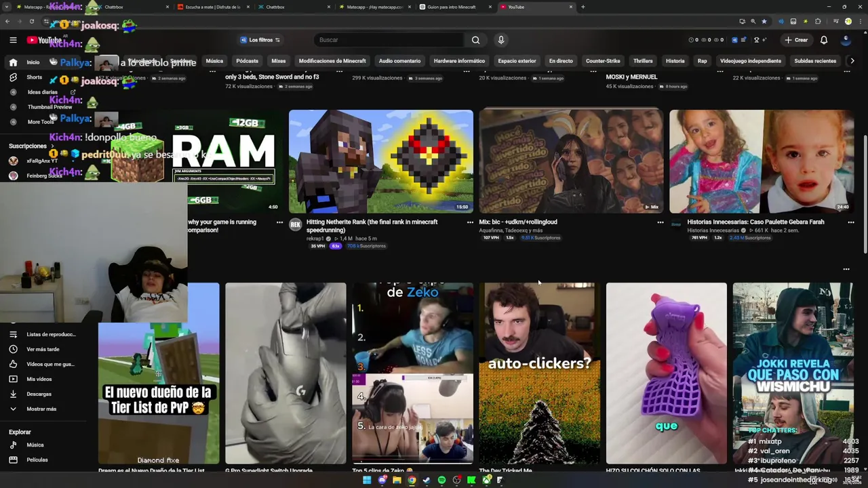This screenshot has height=488, width=868.
Task: Select the Modificaciones de Minecraft chip
Action: tap(332, 61)
